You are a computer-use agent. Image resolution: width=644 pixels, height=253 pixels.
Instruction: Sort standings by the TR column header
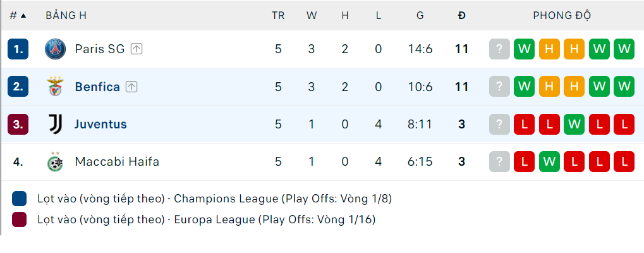(x=278, y=16)
